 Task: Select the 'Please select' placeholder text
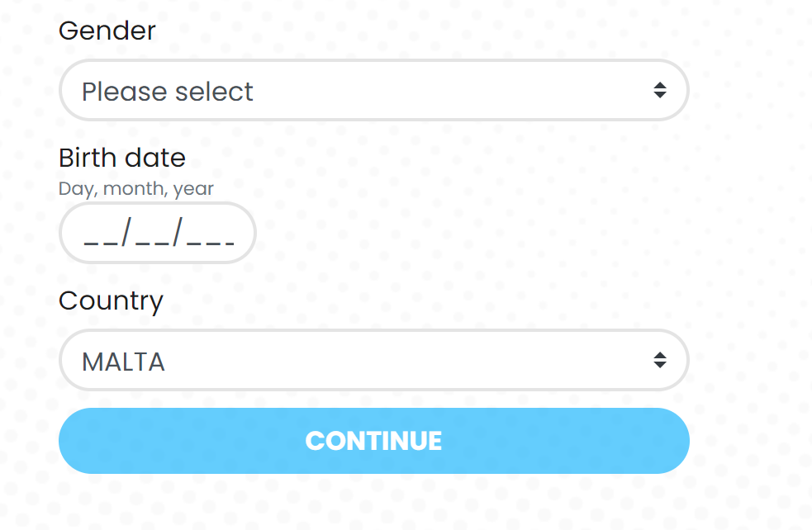167,92
